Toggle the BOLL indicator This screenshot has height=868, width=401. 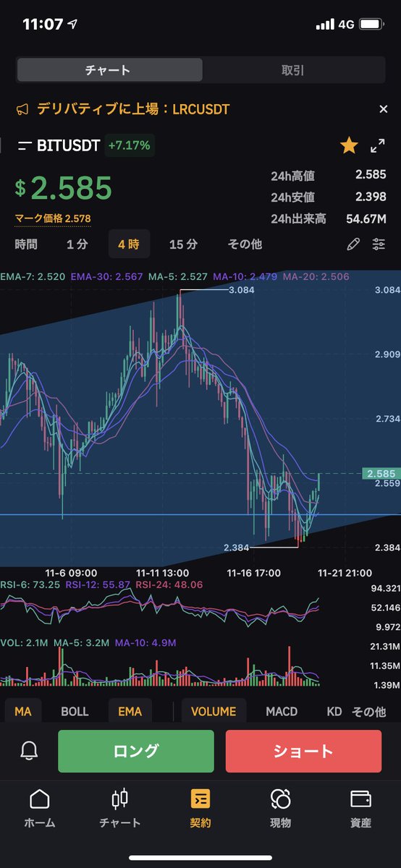pos(75,712)
